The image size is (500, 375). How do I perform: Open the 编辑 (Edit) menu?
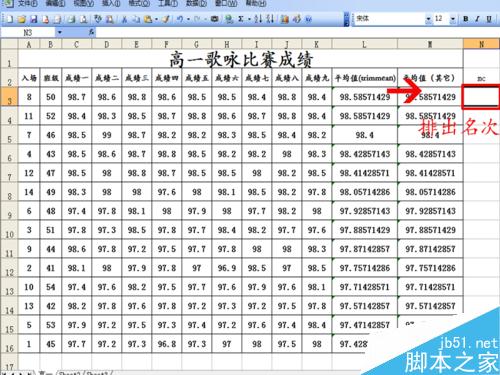tap(55, 3)
